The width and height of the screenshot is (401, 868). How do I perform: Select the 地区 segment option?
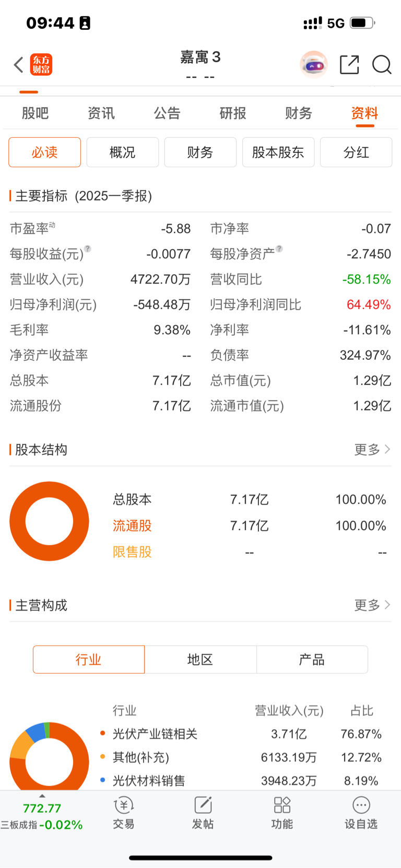(x=200, y=660)
